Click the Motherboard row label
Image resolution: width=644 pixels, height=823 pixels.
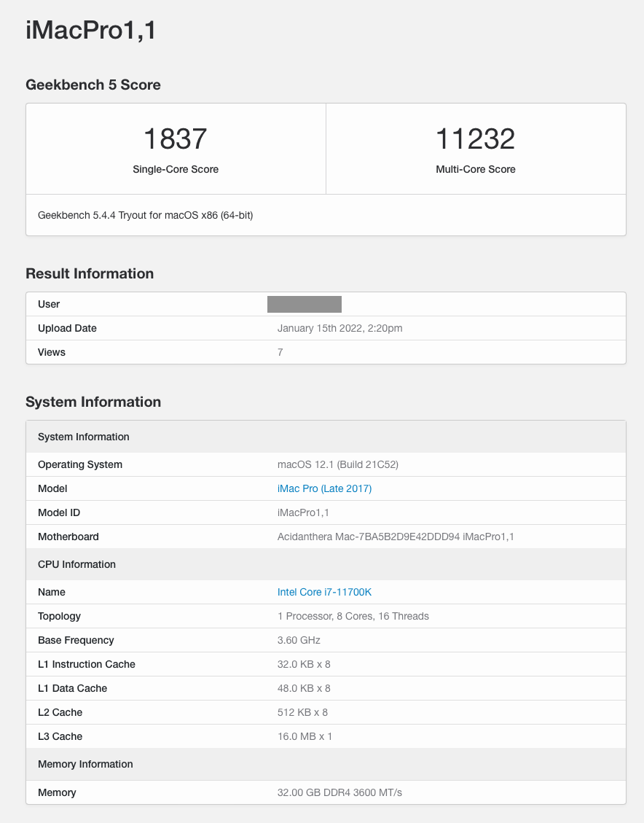click(68, 537)
